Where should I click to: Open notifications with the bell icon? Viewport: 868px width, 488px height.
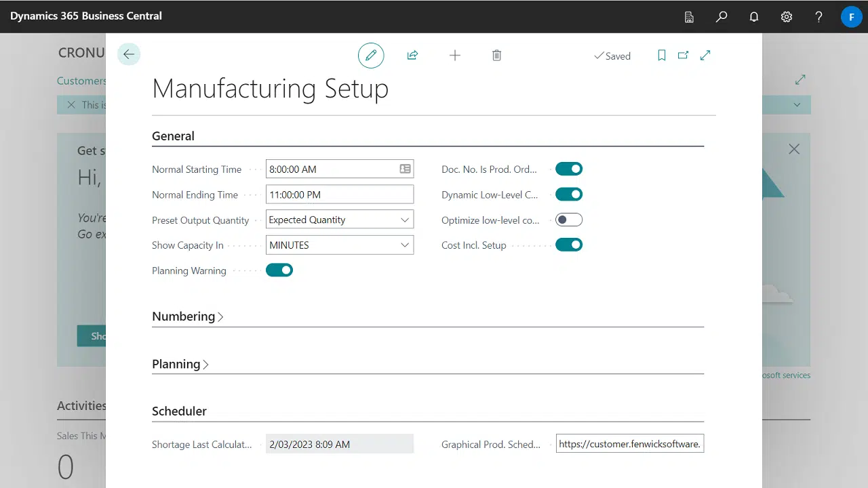754,16
